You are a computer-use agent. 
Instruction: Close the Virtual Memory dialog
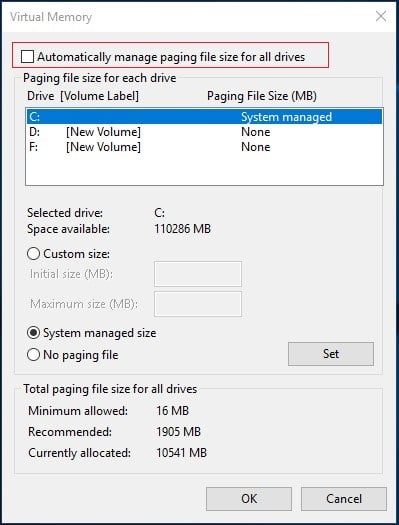point(381,16)
